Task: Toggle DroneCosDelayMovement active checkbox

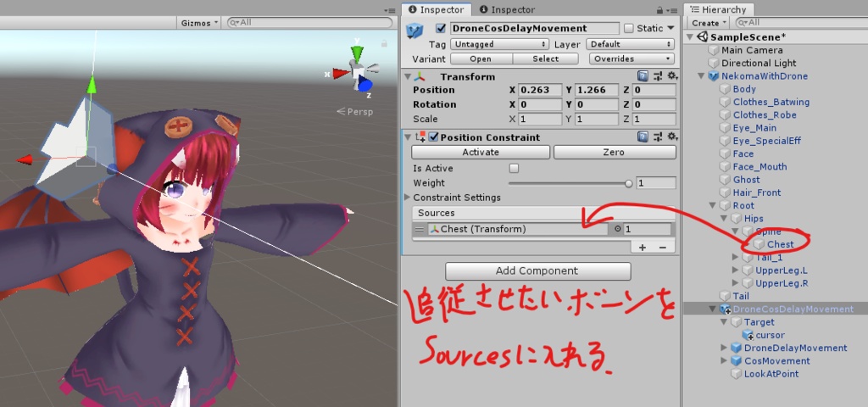Action: 441,28
